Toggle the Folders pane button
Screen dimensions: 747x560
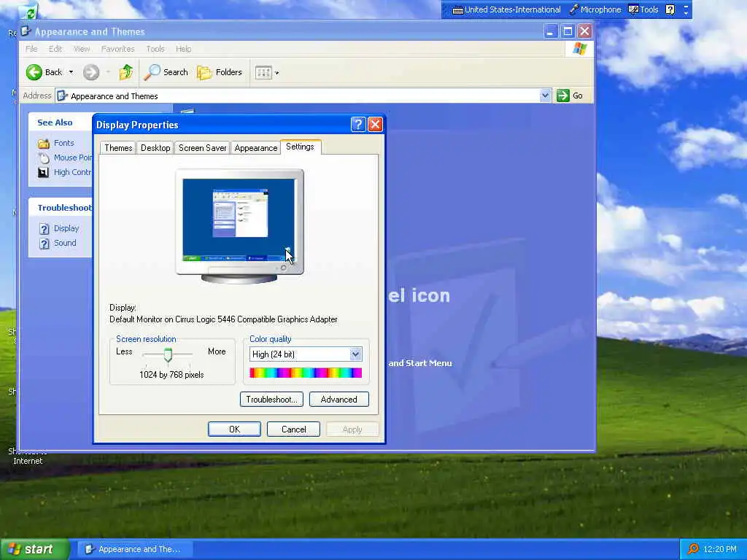click(x=220, y=72)
